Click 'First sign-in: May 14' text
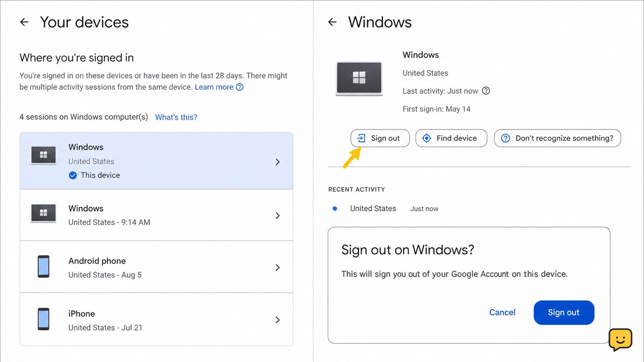This screenshot has width=644, height=362. (436, 109)
